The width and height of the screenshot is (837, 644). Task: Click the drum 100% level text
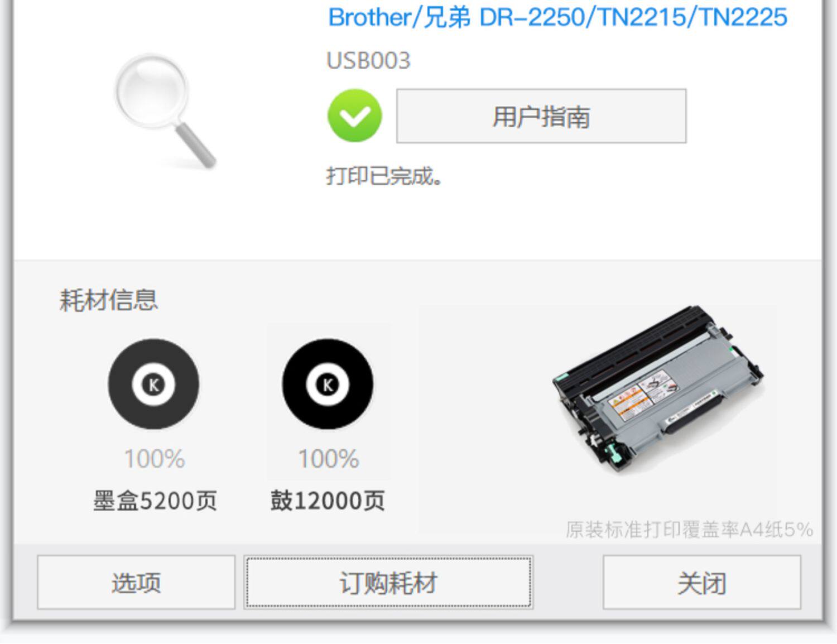click(328, 459)
